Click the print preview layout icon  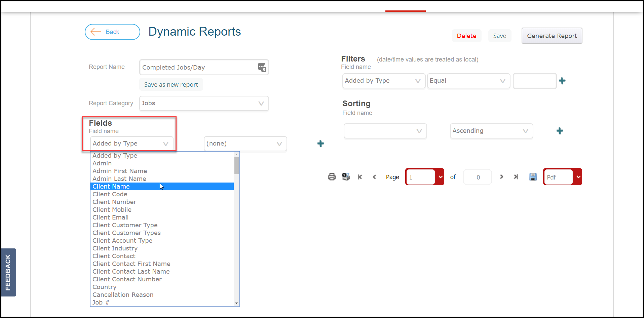346,177
